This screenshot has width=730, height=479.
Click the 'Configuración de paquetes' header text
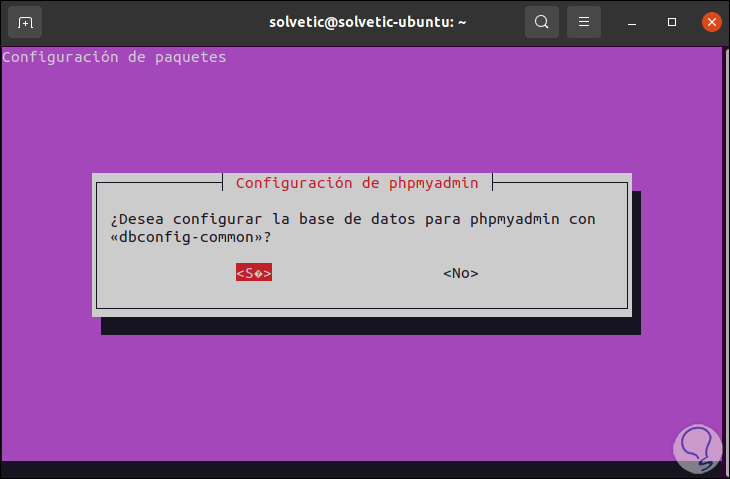[114, 57]
